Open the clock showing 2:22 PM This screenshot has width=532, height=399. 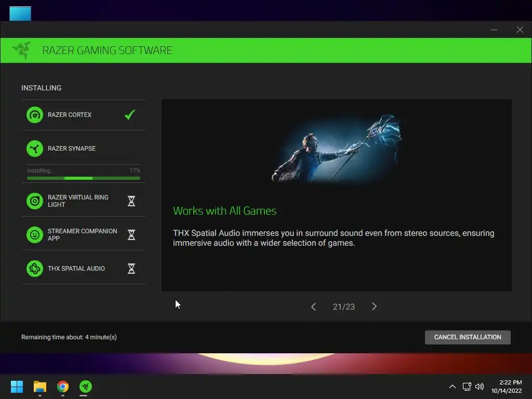[507, 387]
